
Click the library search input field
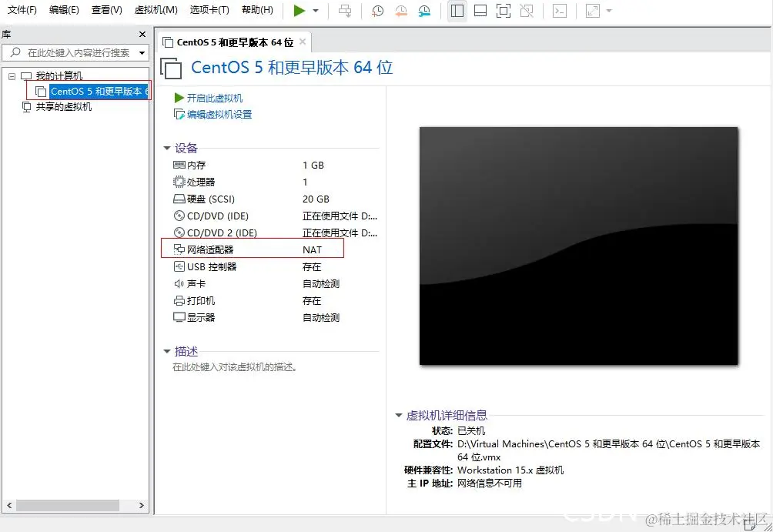click(74, 52)
